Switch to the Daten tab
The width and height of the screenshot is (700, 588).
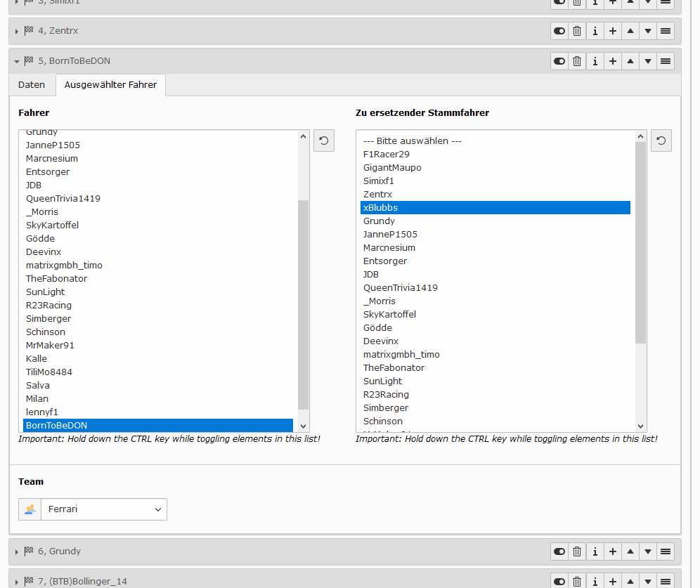click(32, 85)
